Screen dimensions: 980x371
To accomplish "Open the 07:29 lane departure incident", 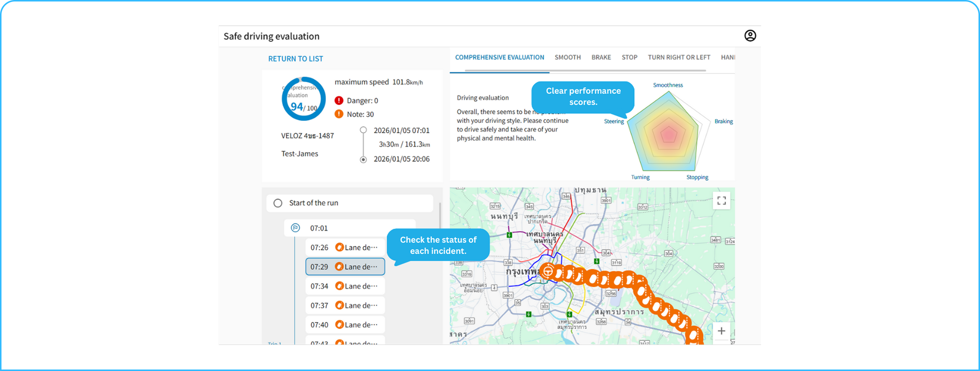I will (345, 267).
